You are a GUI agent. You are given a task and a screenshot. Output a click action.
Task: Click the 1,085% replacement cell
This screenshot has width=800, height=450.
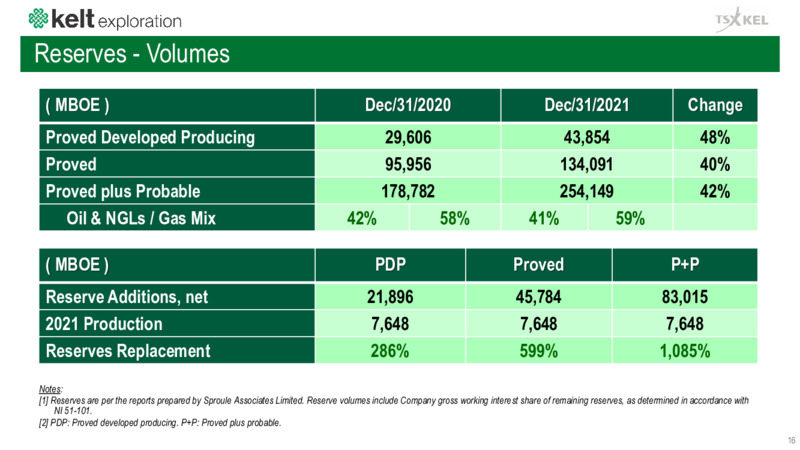[x=685, y=351]
